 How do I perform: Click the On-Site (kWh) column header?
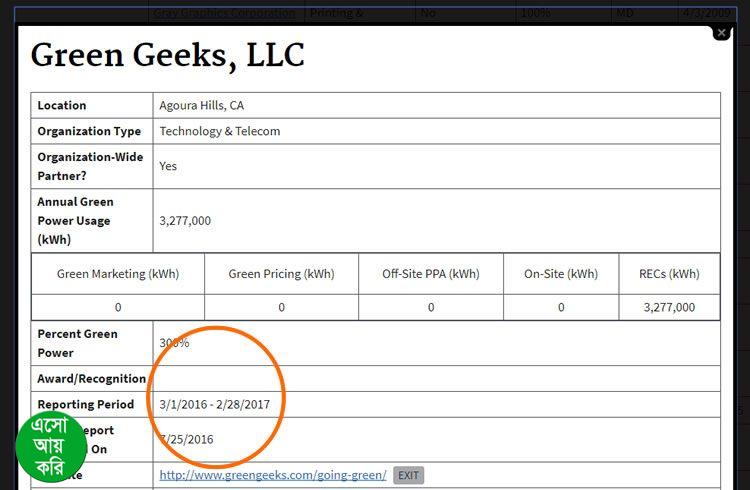561,274
